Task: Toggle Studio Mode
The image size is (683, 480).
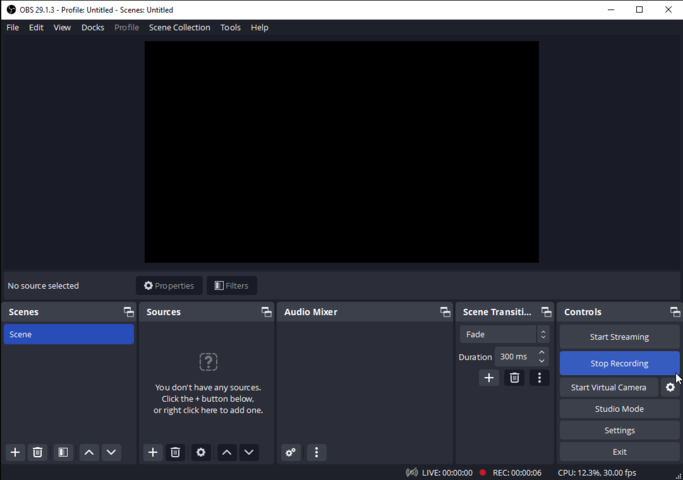Action: pyautogui.click(x=619, y=409)
